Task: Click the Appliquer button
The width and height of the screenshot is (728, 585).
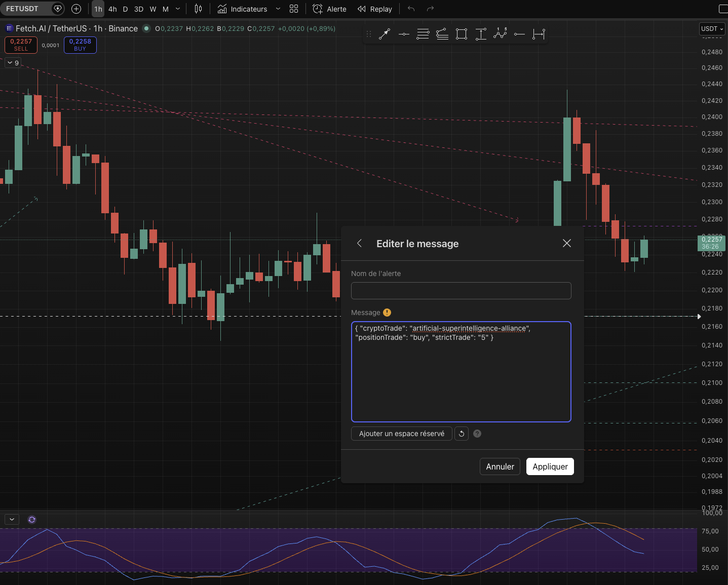Action: coord(550,466)
